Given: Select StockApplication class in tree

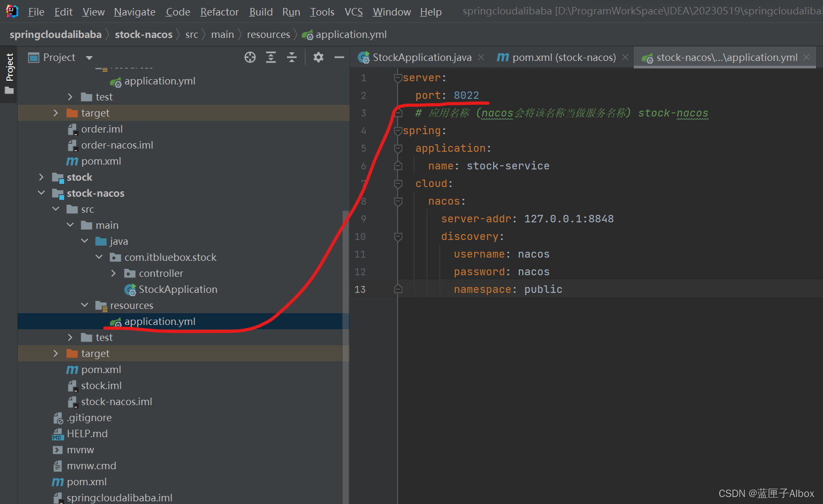Looking at the screenshot, I should (x=171, y=289).
